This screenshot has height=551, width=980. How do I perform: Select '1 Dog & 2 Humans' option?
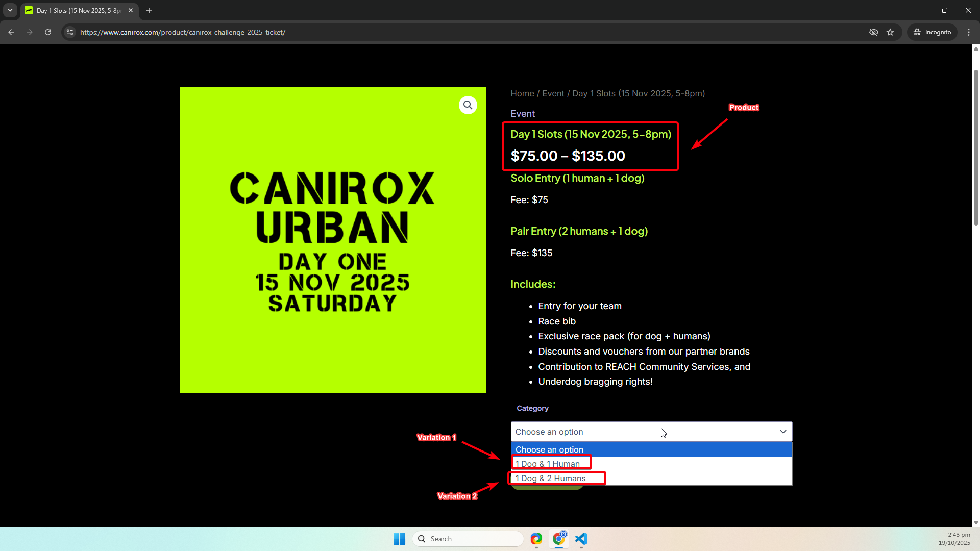click(551, 478)
